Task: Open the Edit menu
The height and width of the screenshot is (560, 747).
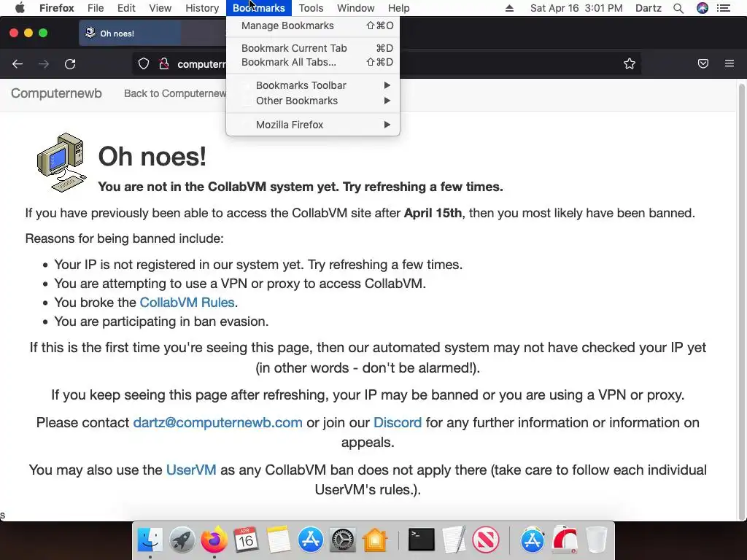Action: [126, 8]
